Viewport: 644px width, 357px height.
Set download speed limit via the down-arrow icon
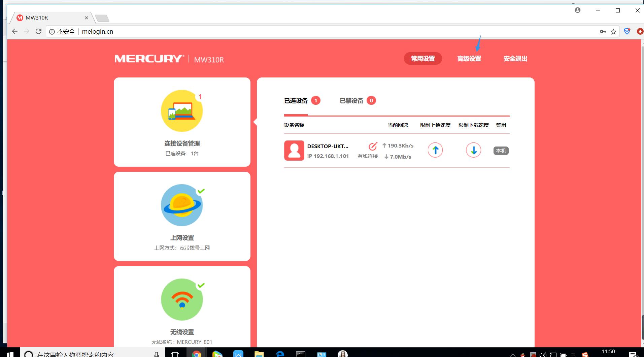pos(473,150)
